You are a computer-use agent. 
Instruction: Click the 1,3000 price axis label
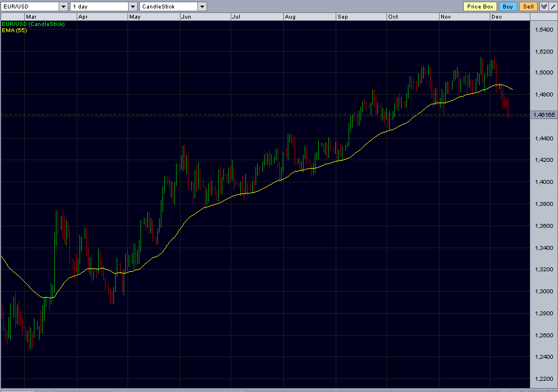[x=544, y=292]
